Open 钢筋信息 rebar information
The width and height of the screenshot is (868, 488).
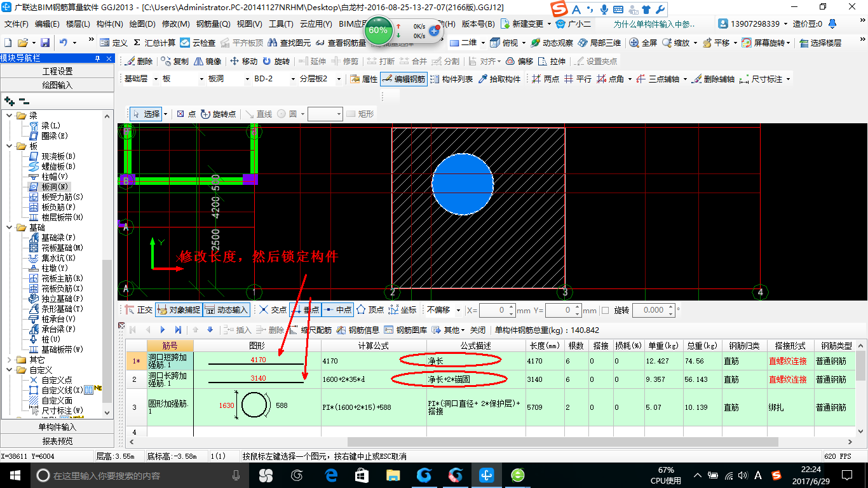click(x=358, y=330)
